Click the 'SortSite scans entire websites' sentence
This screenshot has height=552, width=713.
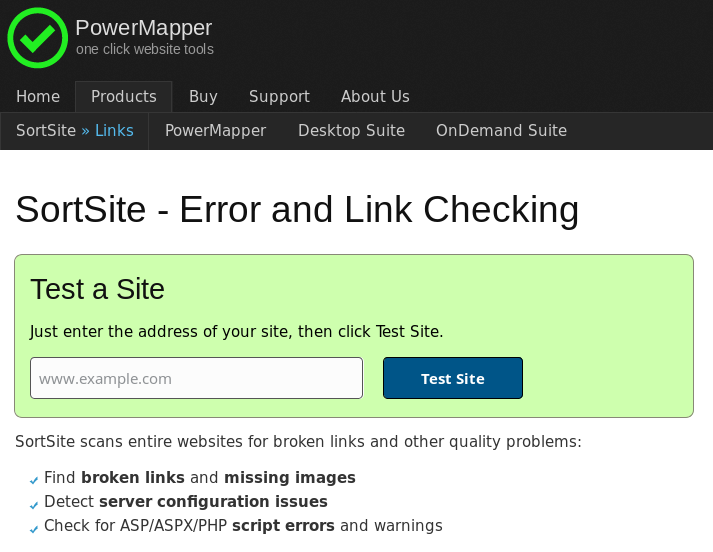point(298,442)
